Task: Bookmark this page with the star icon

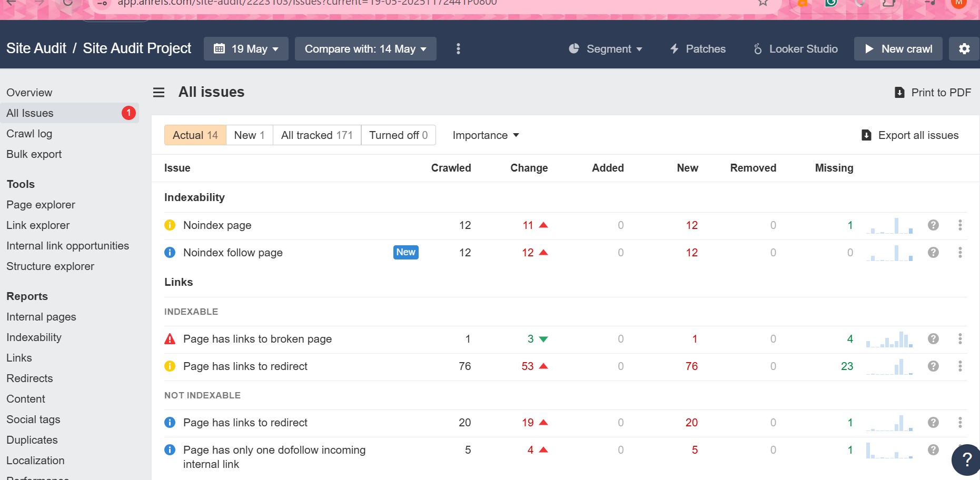Action: coord(763,3)
